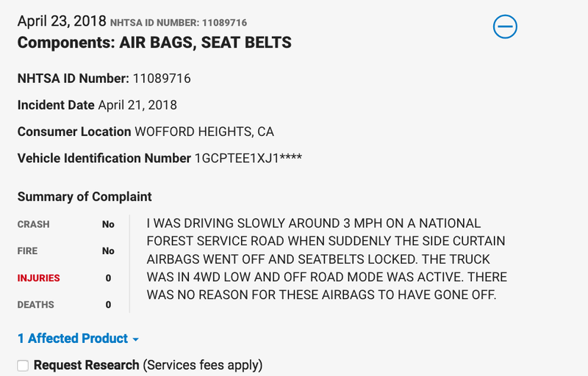Click the (Services fees apply) note
This screenshot has width=588, height=376.
pyautogui.click(x=203, y=365)
